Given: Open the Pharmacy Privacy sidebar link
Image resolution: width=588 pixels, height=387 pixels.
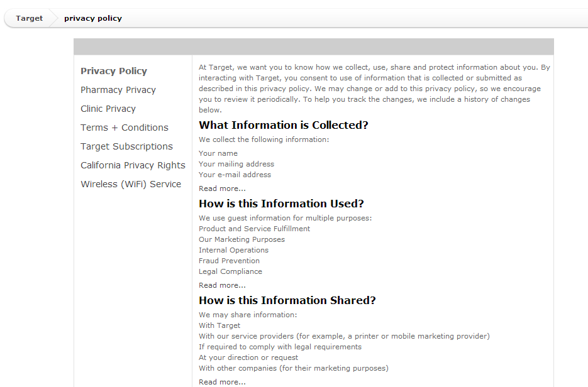Looking at the screenshot, I should point(118,90).
